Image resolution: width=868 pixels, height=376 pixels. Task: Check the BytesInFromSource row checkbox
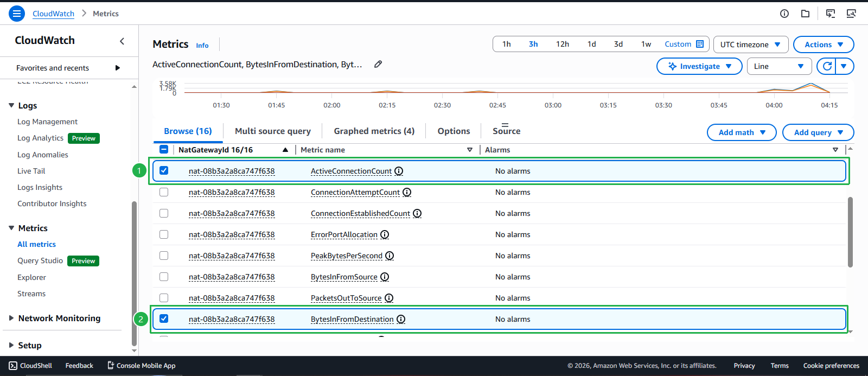tap(164, 277)
